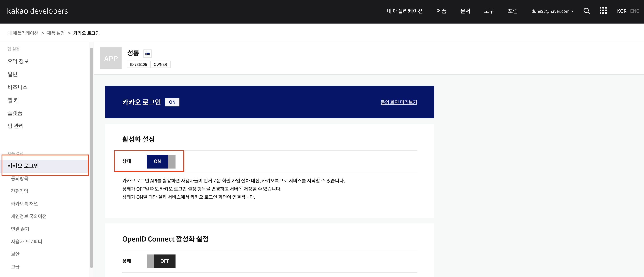644x277 pixels.
Task: Click the kakao developers logo
Action: point(38,11)
